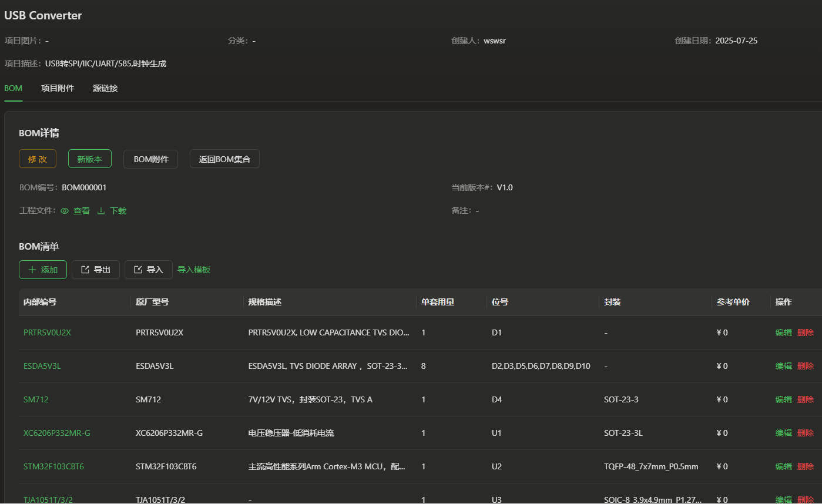Open internal part PRTR5V0U2X link
Image resolution: width=822 pixels, height=504 pixels.
(x=47, y=332)
